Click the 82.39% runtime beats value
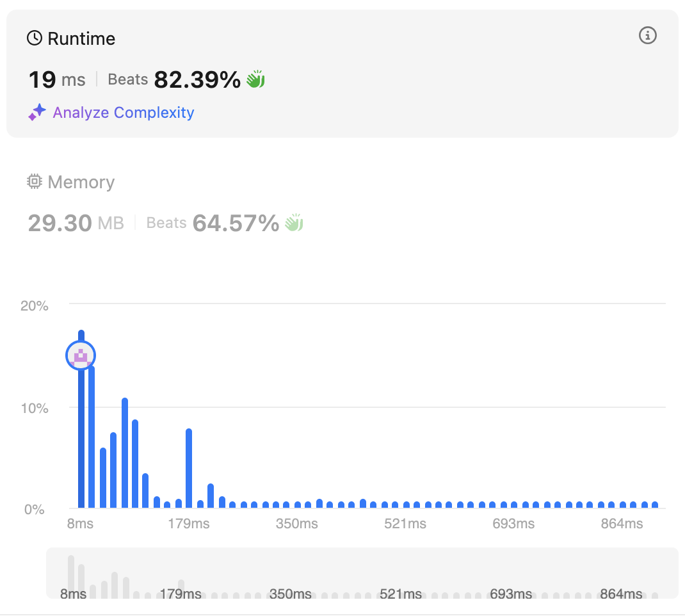The width and height of the screenshot is (685, 616). pos(197,79)
